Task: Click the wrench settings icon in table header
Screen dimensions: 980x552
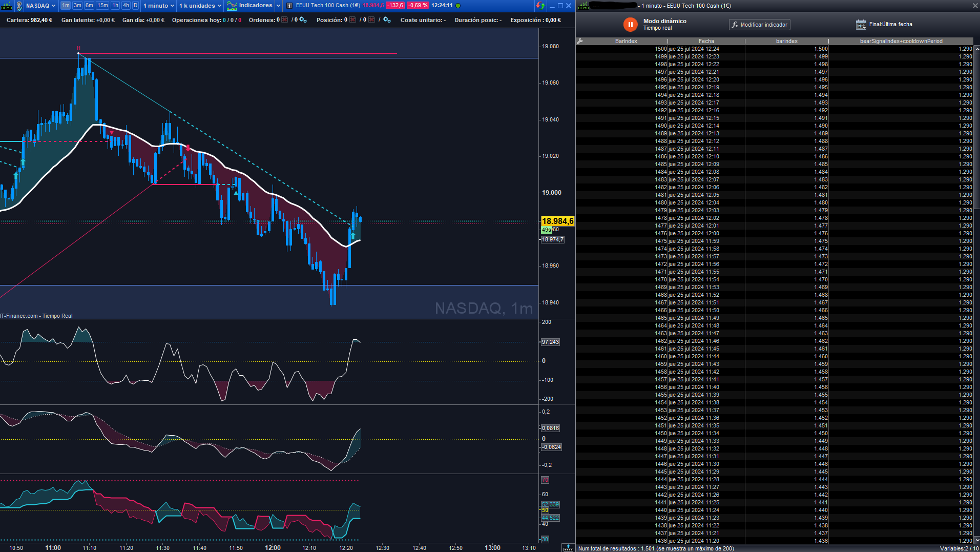Action: pos(580,41)
